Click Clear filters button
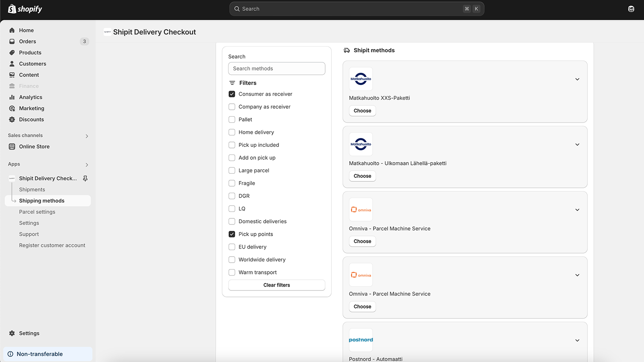Viewport: 644px width, 362px height. click(277, 285)
